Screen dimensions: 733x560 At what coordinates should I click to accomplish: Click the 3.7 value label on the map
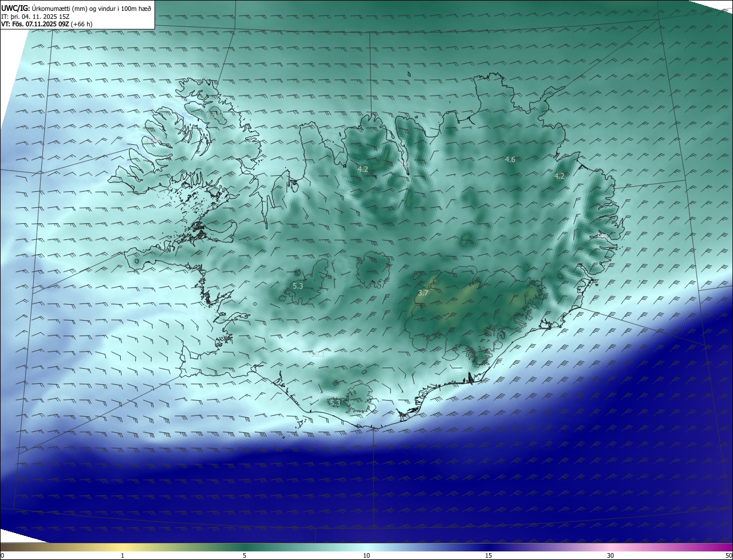click(x=423, y=293)
